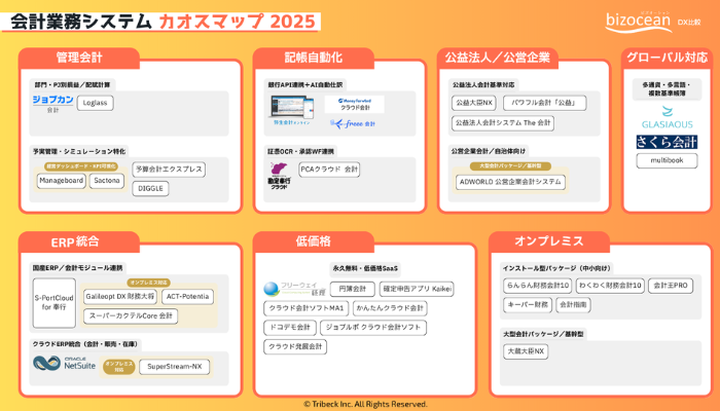Click the フリーウェイ経理 logo
This screenshot has height=411, width=720.
(295, 289)
